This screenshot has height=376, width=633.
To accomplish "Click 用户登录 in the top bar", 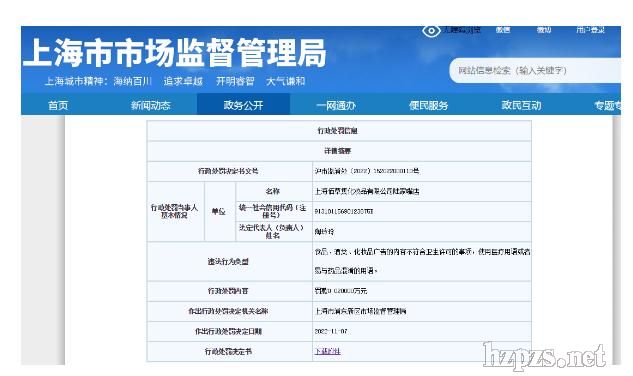I will pos(590,29).
